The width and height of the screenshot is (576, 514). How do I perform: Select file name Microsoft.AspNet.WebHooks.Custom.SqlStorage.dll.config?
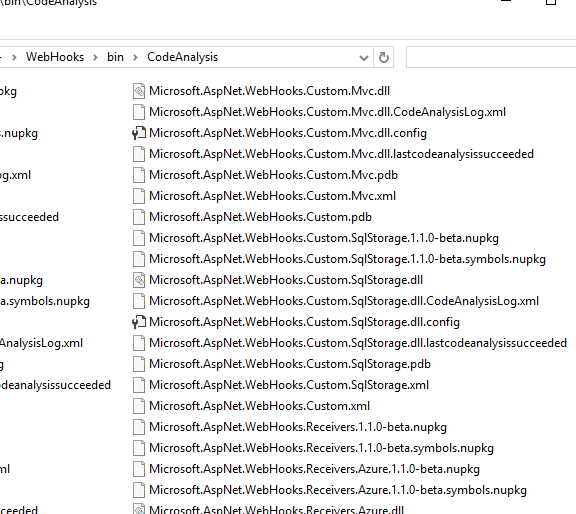coord(304,322)
